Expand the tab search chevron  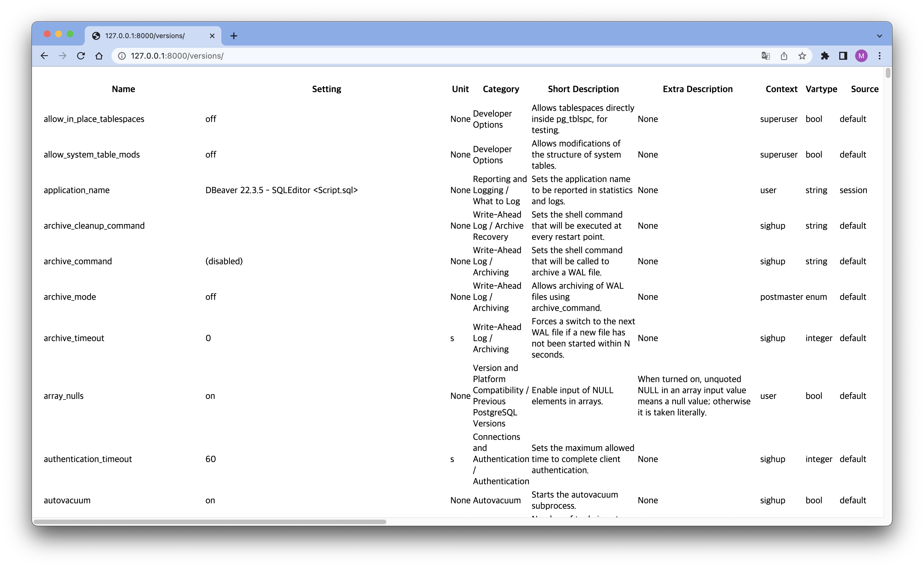click(879, 36)
